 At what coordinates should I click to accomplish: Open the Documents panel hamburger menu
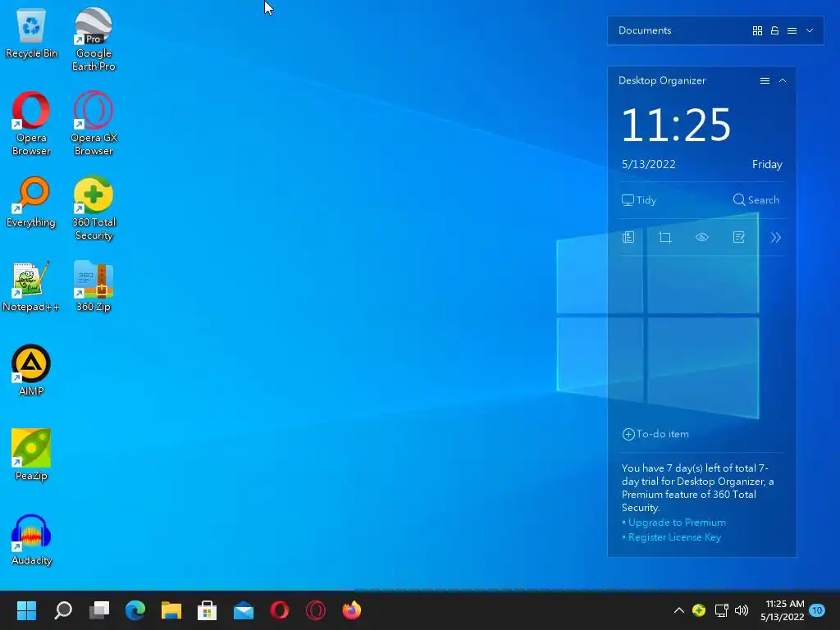[792, 30]
